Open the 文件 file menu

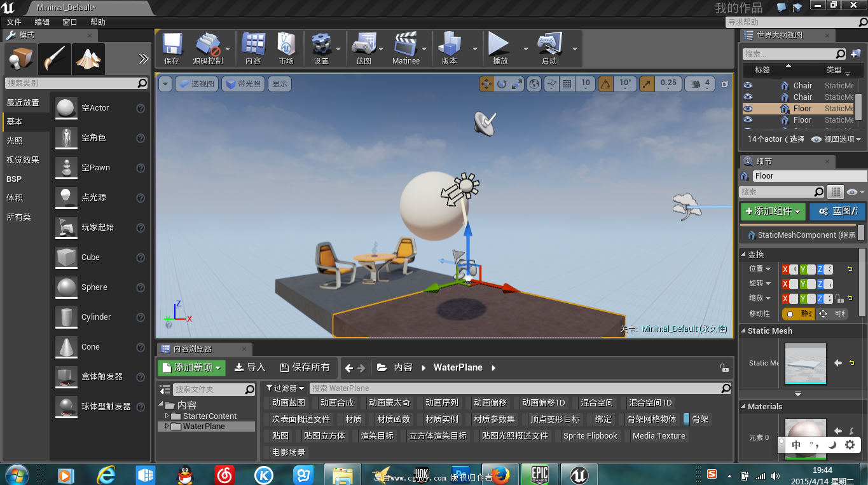pos(14,22)
